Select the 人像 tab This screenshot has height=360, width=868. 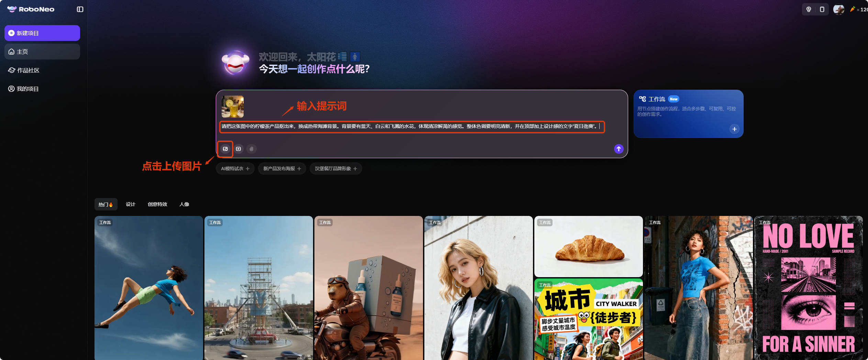184,204
